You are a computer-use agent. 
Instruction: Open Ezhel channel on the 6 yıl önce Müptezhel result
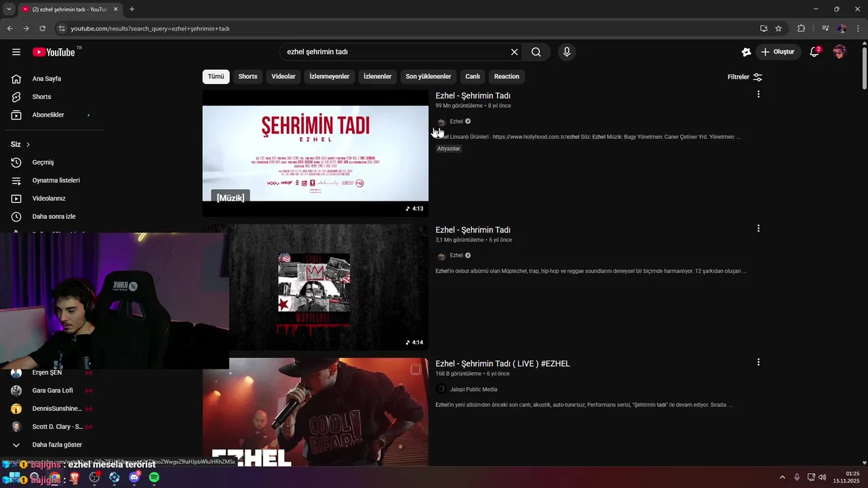point(456,256)
